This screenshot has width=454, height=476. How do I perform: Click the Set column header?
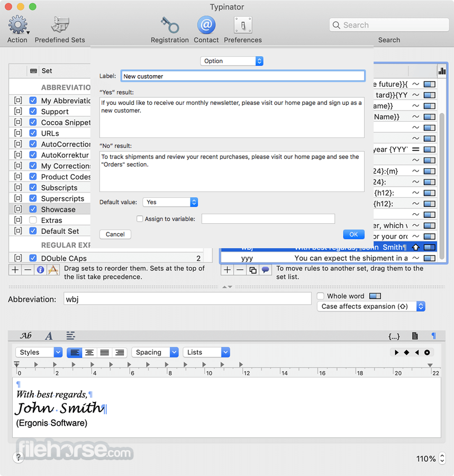(x=47, y=71)
